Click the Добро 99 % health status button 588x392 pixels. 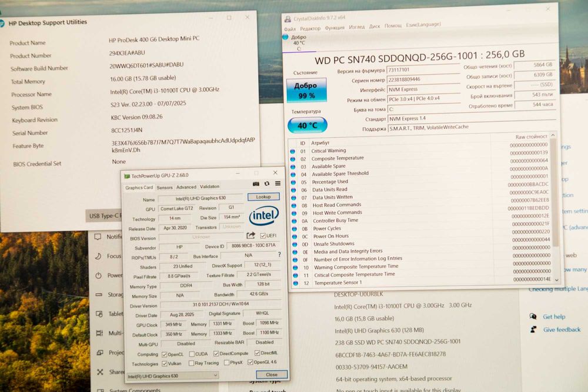[x=306, y=91]
